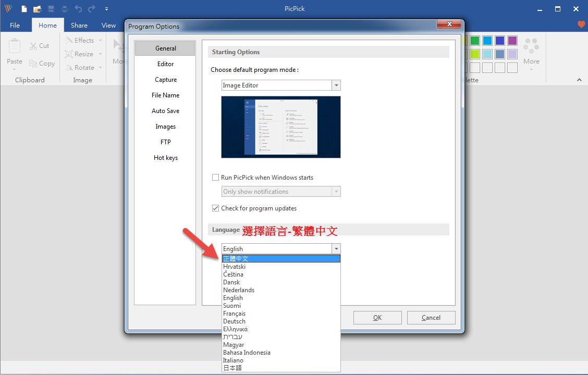Collapse the Language combo box showing English
The image size is (588, 375).
[336, 249]
